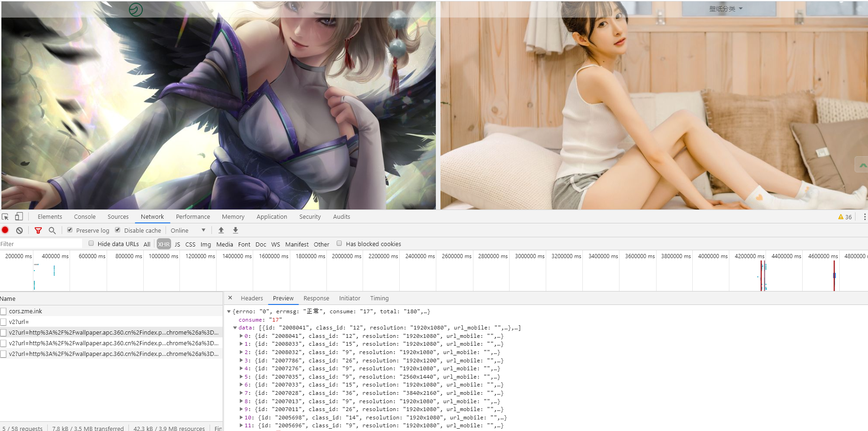868x431 pixels.
Task: Expand data item 0 with id 2008041
Action: tap(241, 336)
